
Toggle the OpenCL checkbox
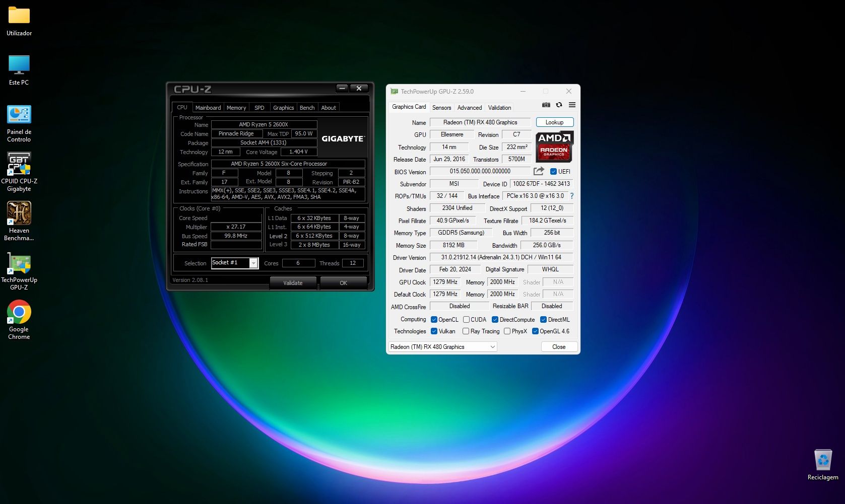click(434, 319)
